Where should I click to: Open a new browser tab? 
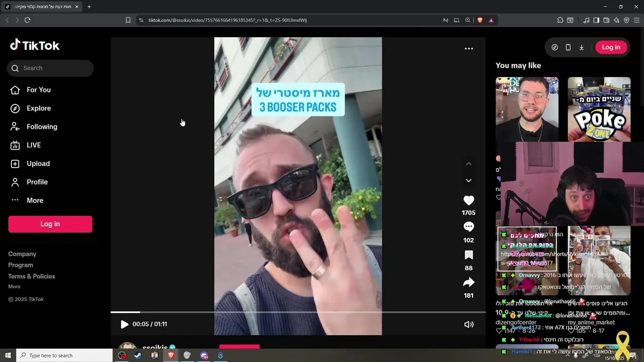click(89, 7)
